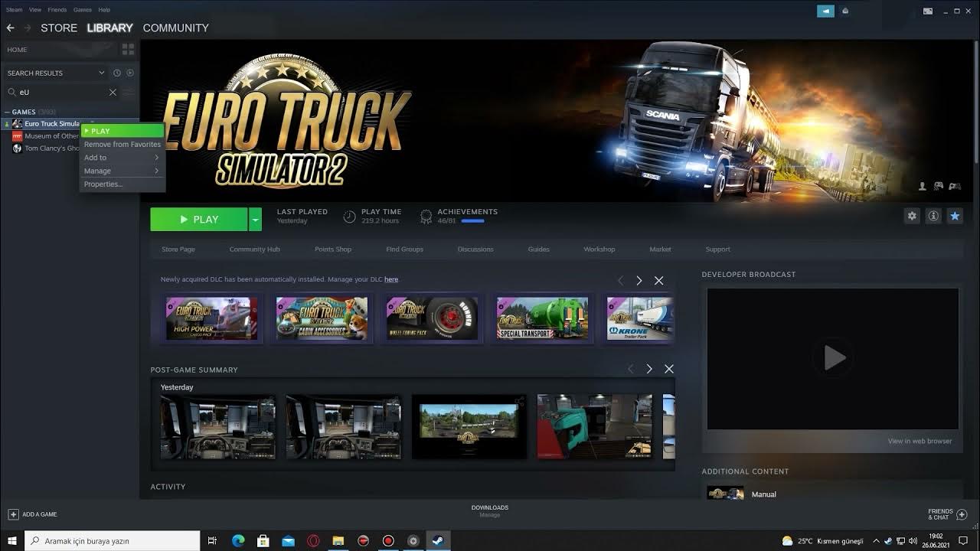Choose PLAY in the context menu
980x551 pixels.
[x=122, y=131]
